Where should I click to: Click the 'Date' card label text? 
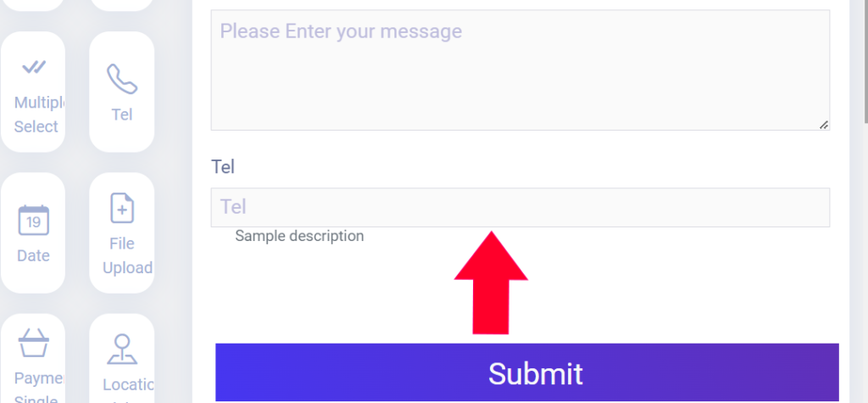34,255
